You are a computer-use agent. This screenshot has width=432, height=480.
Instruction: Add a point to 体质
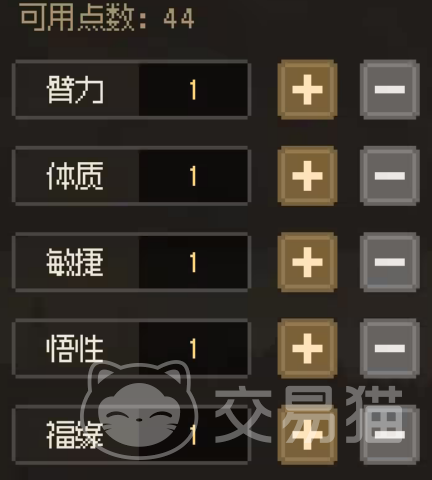click(307, 176)
